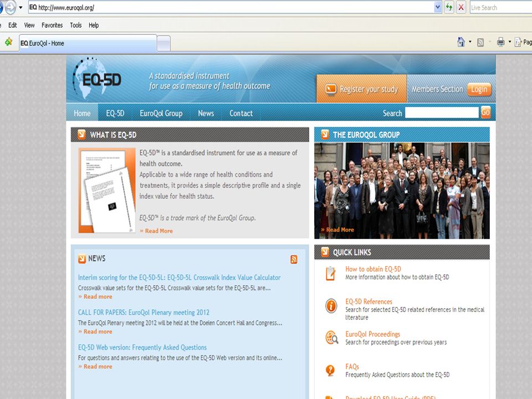The height and width of the screenshot is (399, 532).
Task: Click the red stop loading icon
Action: click(x=461, y=7)
